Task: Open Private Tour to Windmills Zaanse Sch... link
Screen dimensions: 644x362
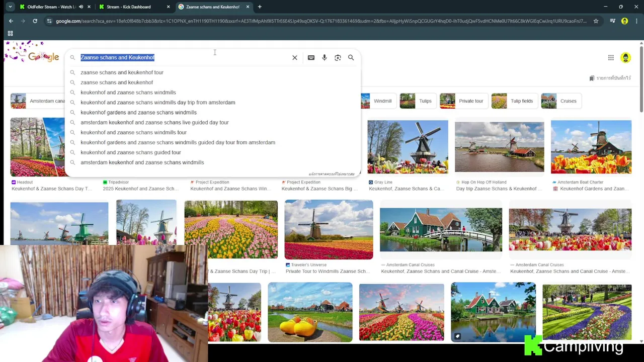Action: (x=328, y=271)
